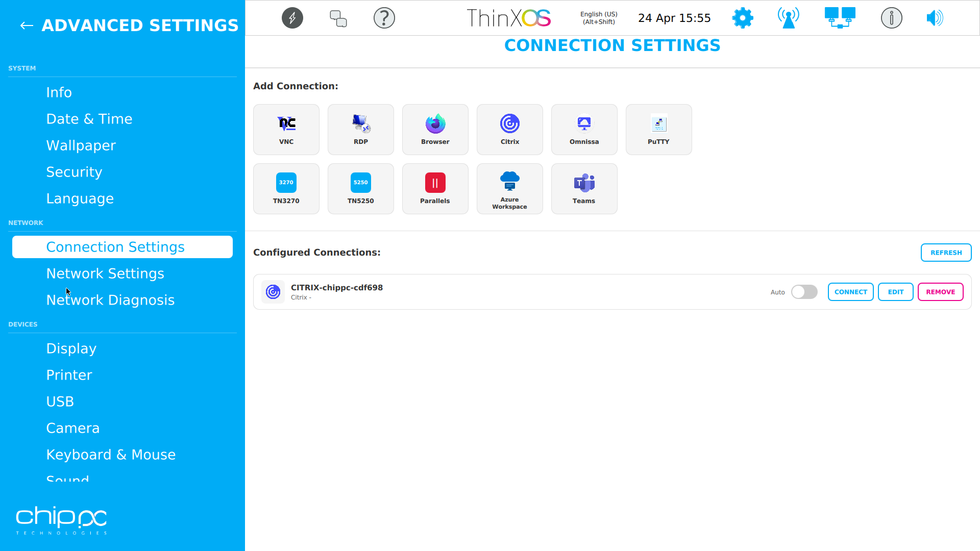
Task: Open Network Settings from the sidebar
Action: (x=105, y=273)
